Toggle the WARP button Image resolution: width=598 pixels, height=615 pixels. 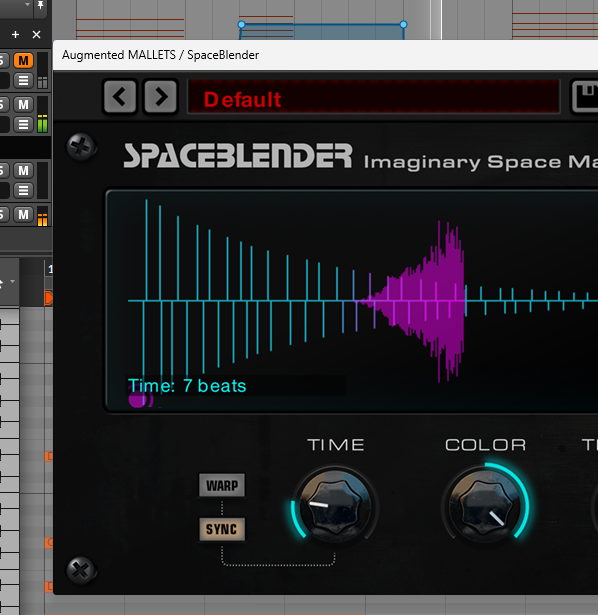pos(222,486)
